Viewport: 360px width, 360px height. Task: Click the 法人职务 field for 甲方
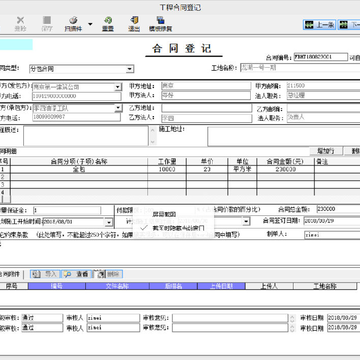[x=323, y=96]
